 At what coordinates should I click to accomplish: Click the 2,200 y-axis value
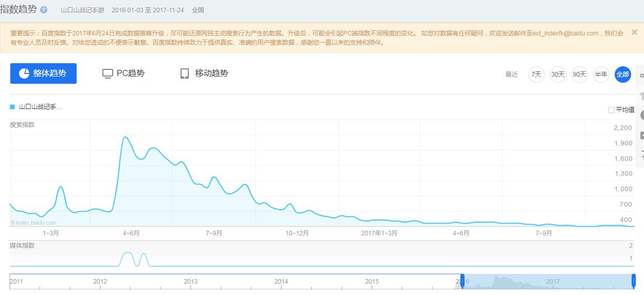click(623, 128)
